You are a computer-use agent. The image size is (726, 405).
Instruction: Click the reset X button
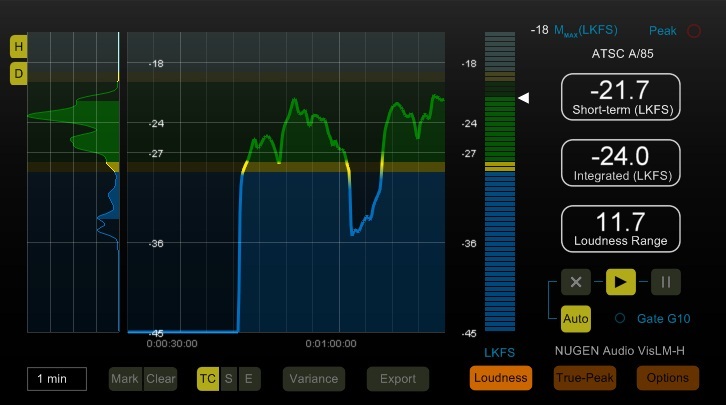(x=576, y=282)
